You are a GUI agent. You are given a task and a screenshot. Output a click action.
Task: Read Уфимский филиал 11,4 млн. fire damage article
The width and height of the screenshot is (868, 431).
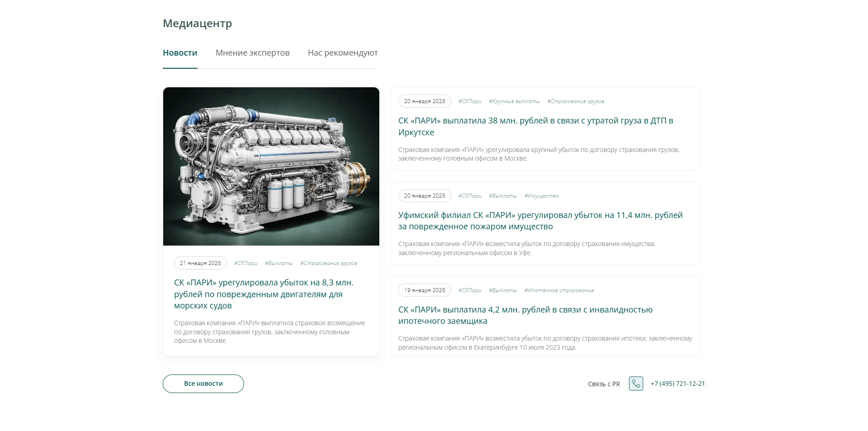(x=540, y=221)
